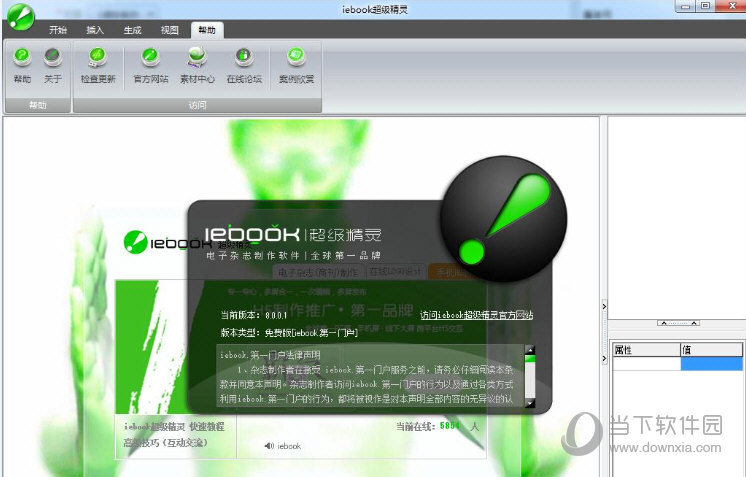Minimize the iebook window
The image size is (746, 477).
(x=686, y=6)
